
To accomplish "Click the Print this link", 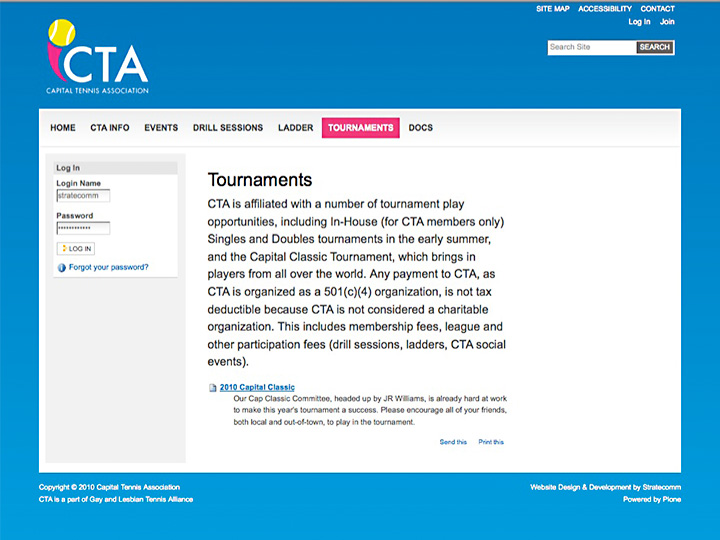I will pyautogui.click(x=491, y=442).
